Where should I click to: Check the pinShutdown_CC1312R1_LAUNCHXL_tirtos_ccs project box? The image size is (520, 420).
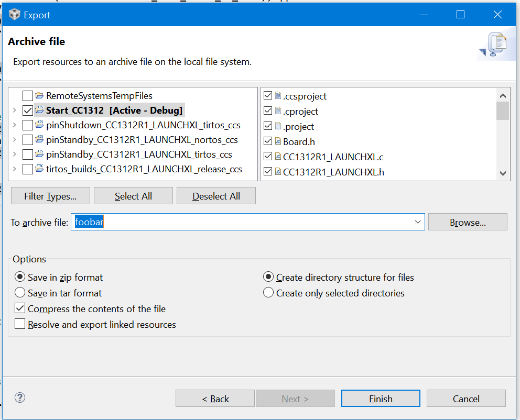click(28, 125)
